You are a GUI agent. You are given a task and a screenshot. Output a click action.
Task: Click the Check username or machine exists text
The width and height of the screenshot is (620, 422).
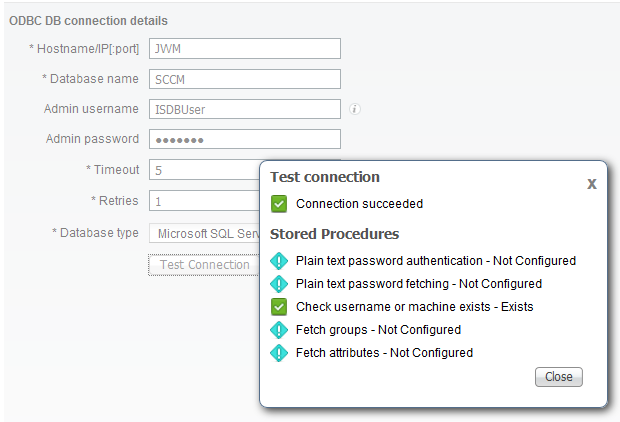click(x=393, y=307)
